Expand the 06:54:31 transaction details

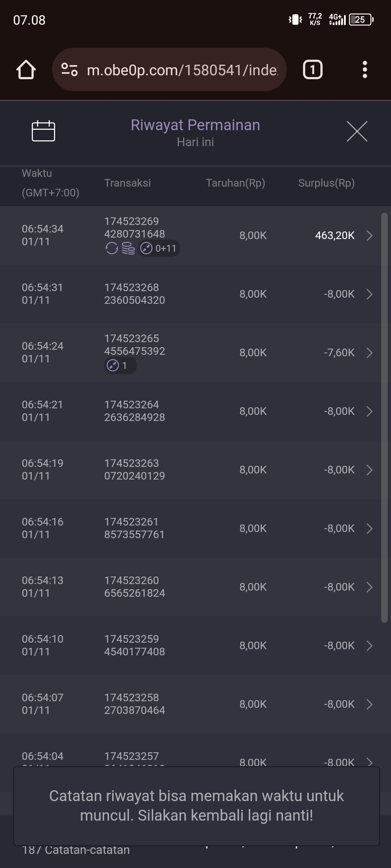pyautogui.click(x=369, y=294)
